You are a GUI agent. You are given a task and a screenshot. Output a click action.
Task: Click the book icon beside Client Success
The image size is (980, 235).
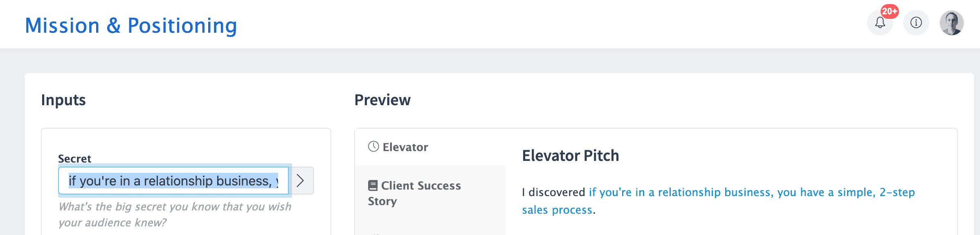373,185
